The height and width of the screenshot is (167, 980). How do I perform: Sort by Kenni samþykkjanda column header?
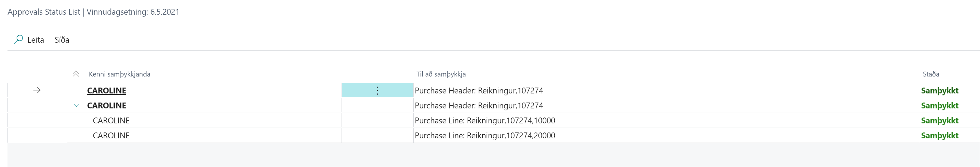click(x=120, y=74)
